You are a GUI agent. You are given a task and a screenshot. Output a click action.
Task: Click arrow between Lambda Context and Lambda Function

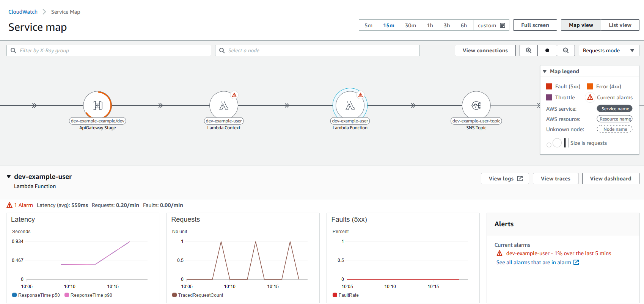click(x=287, y=105)
